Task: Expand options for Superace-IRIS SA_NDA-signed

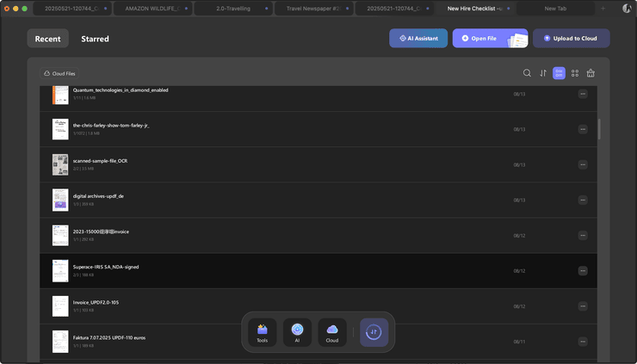Action: coord(583,270)
